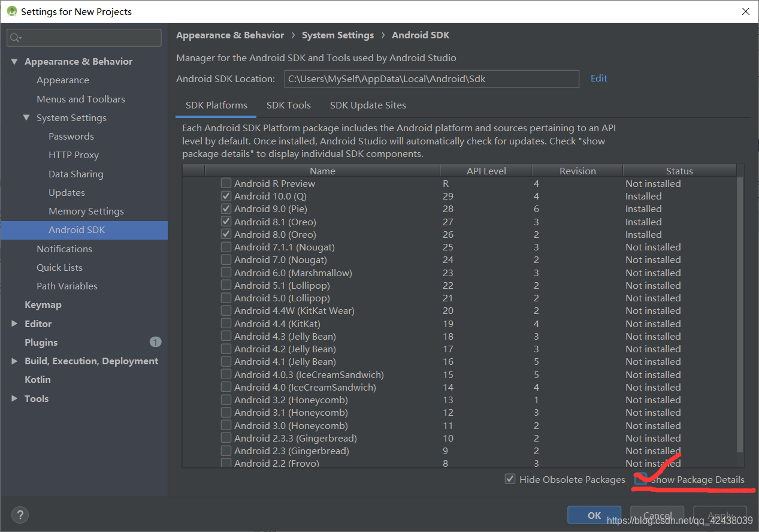Check Android 5.0 (Lollipop) platform

[226, 298]
